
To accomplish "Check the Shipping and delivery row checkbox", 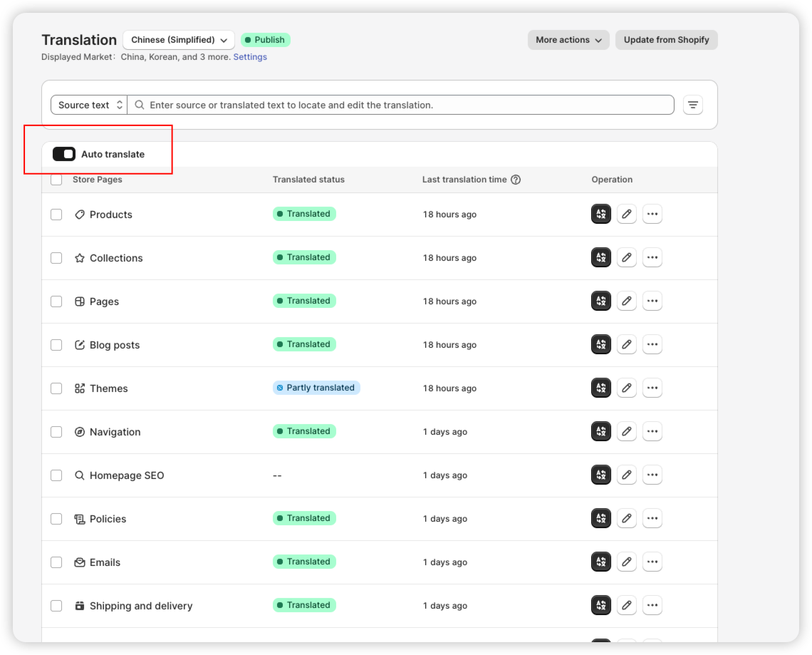I will click(56, 607).
